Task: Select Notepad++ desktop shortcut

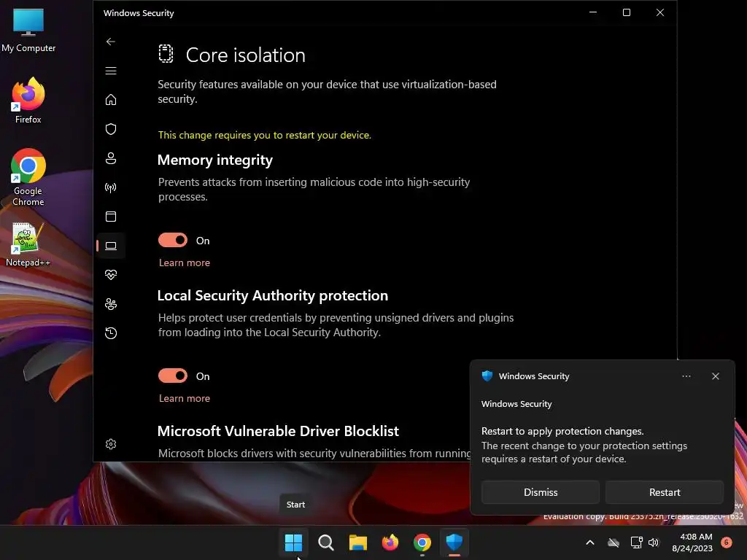Action: pos(28,245)
